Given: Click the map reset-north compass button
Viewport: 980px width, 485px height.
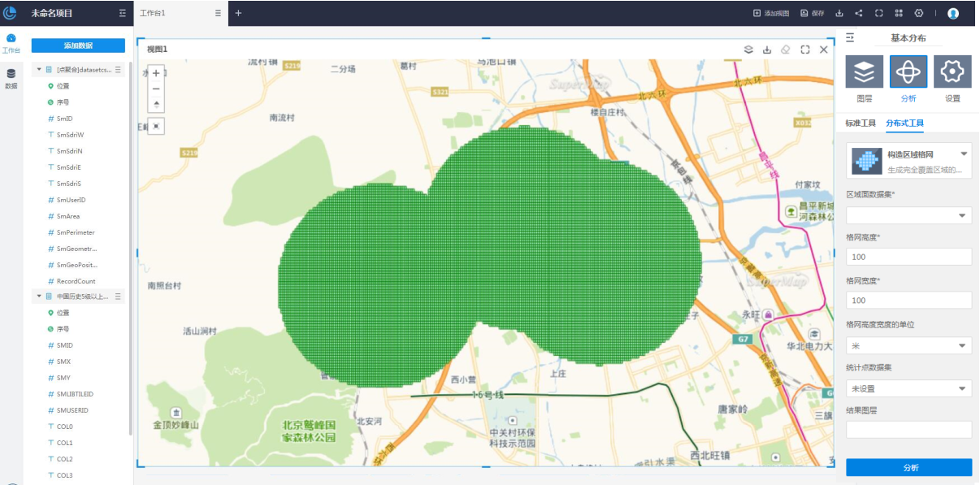Looking at the screenshot, I should (x=156, y=104).
